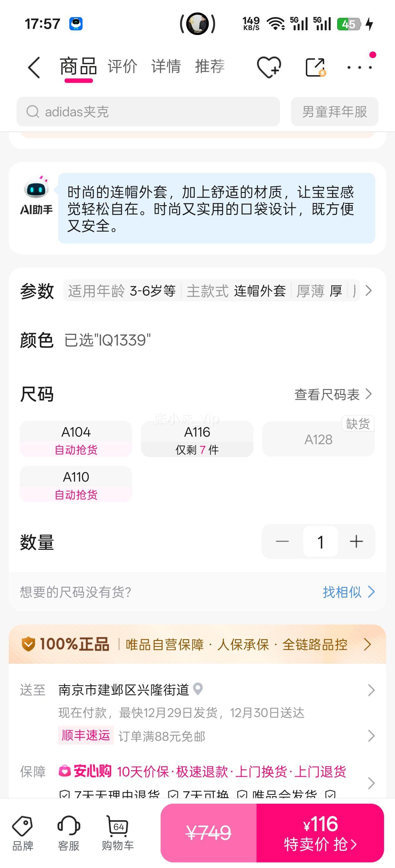Viewport: 395px width, 868px height.
Task: Switch to the 评价 tab
Action: pos(122,67)
